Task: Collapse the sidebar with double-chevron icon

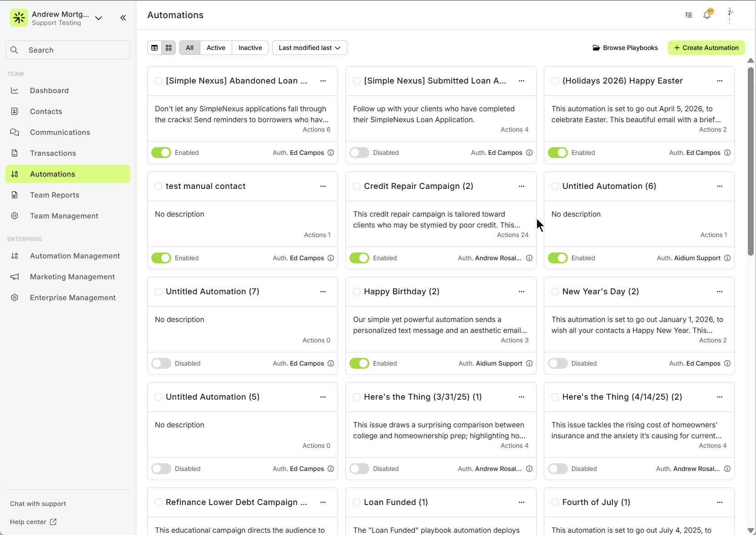Action: tap(123, 18)
